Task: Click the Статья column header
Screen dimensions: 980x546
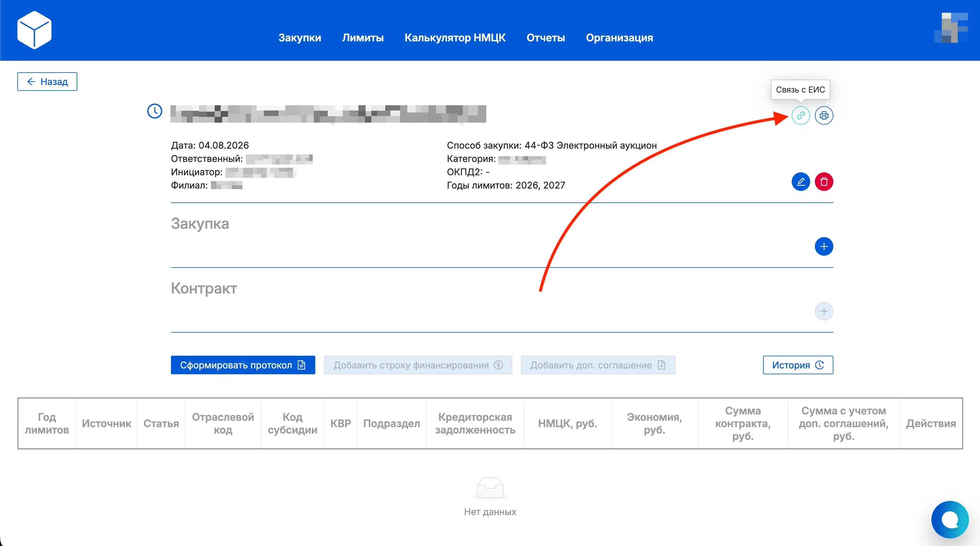Action: 161,424
